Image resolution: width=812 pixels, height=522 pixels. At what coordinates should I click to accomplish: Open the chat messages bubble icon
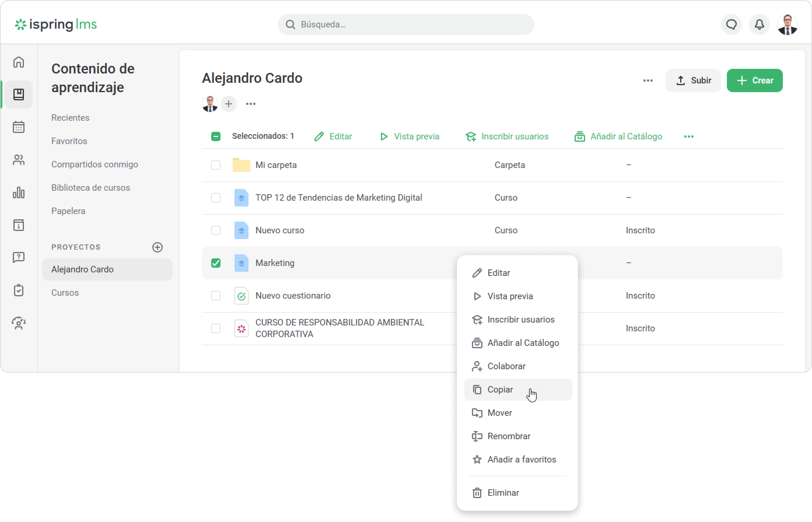731,24
